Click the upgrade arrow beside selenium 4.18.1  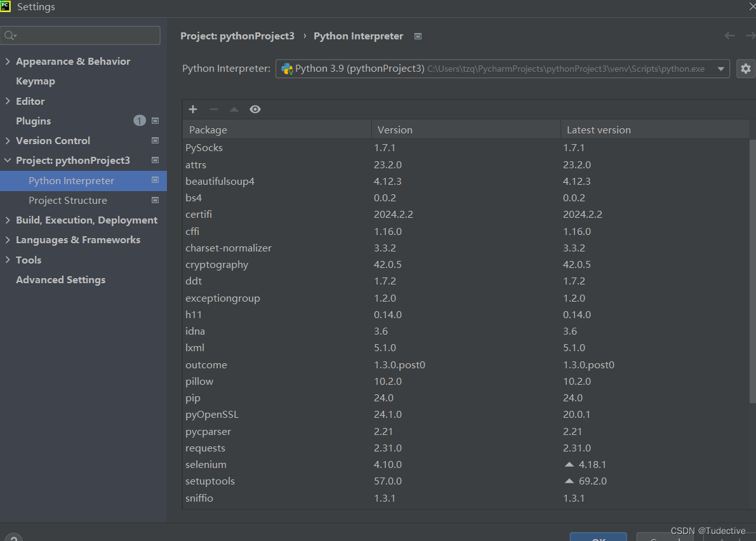coord(569,464)
